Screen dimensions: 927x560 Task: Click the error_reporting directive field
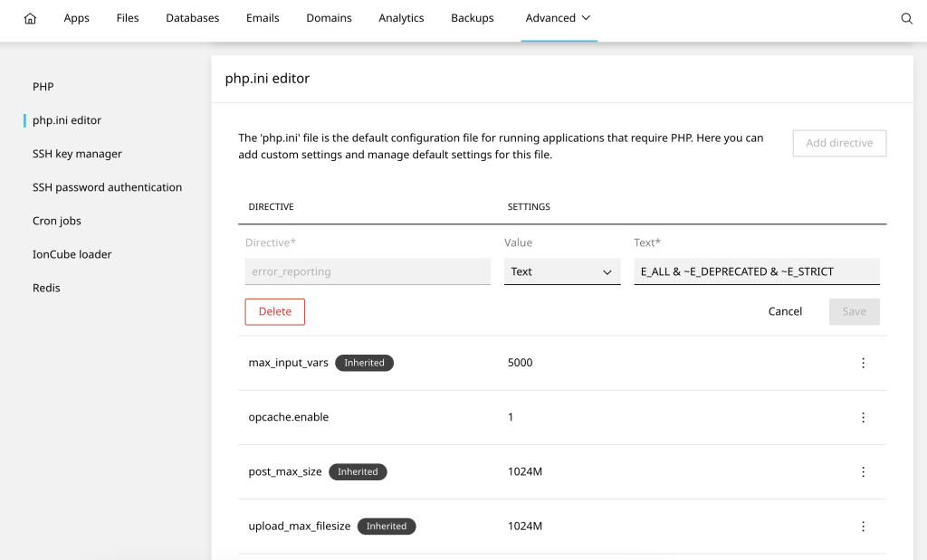coord(368,271)
